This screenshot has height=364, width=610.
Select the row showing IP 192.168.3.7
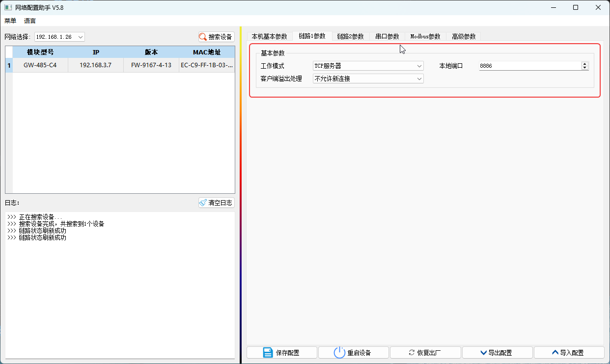[x=96, y=65]
